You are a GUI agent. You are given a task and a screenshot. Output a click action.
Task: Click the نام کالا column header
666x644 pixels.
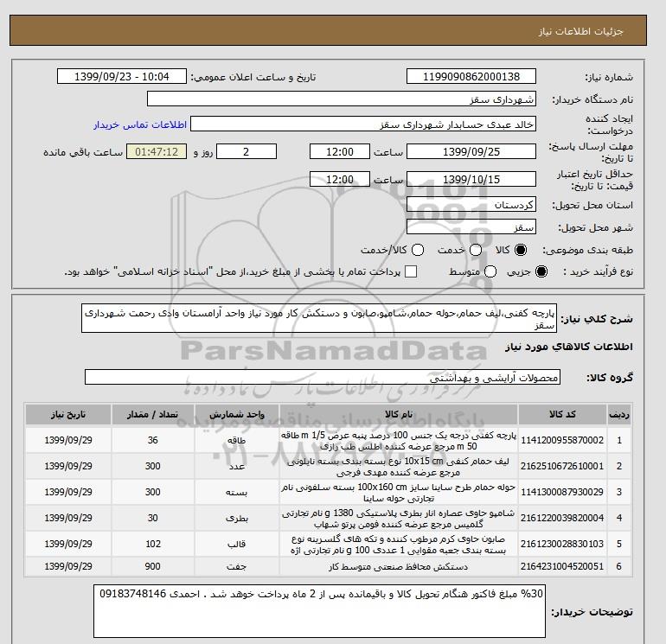pos(399,414)
